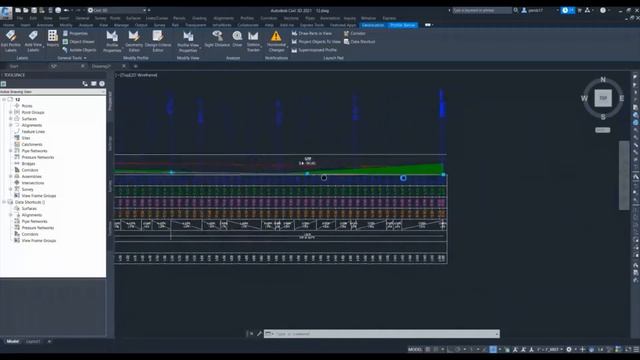The image size is (640, 360).
Task: Expand the Surfaces node under drawing 12
Action: tap(11, 119)
